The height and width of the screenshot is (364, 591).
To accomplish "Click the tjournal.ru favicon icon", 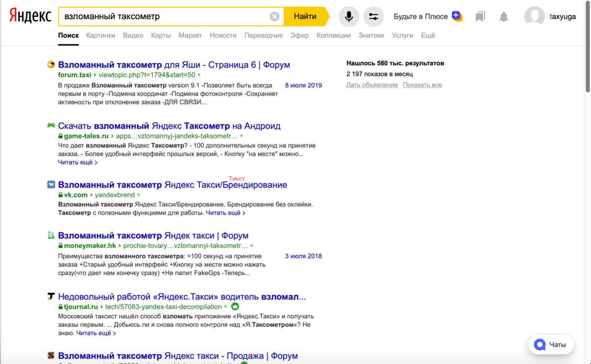I will 51,297.
